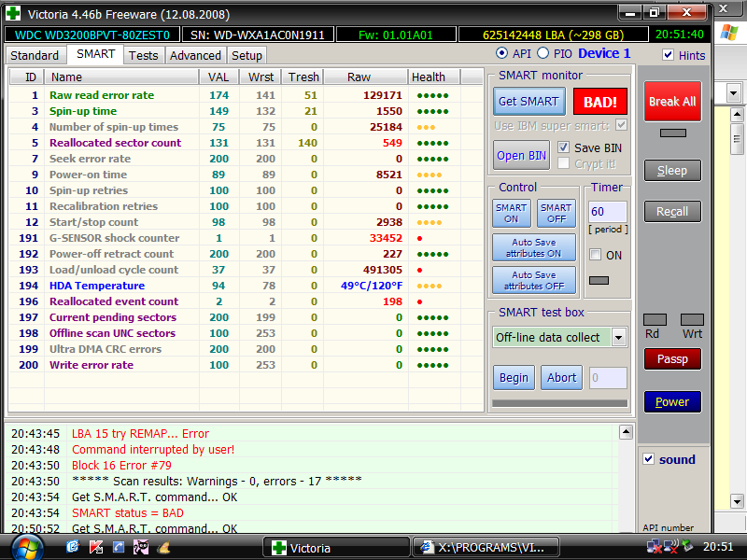This screenshot has height=560, width=747.
Task: Click the Recall button
Action: (672, 212)
